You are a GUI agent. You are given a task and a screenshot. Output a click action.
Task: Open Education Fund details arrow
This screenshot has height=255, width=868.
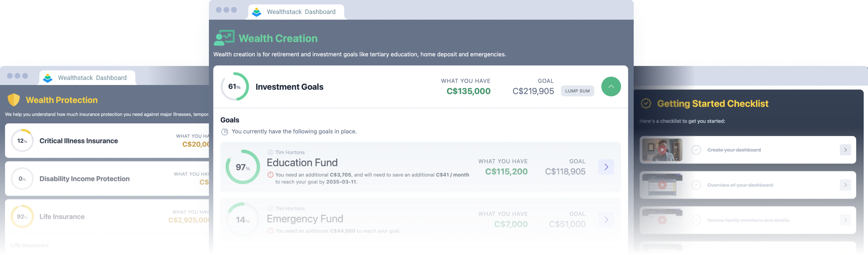point(606,167)
